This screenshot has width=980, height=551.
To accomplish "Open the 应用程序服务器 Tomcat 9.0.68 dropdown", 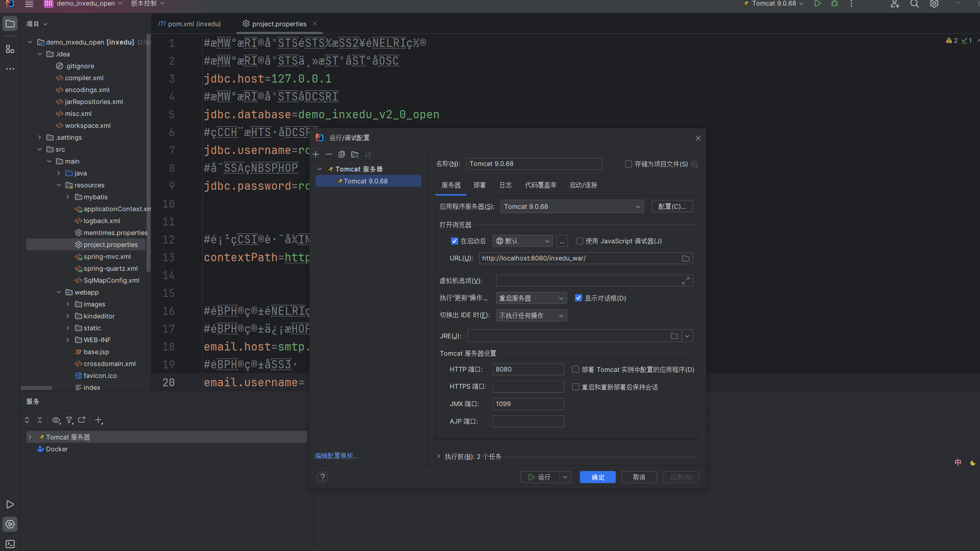I will 572,206.
